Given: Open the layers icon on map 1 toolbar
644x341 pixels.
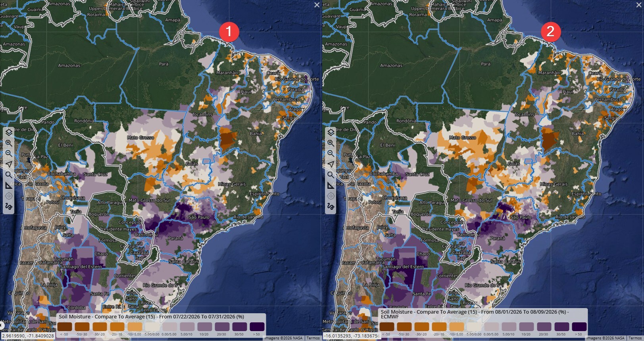Looking at the screenshot, I should (9, 132).
